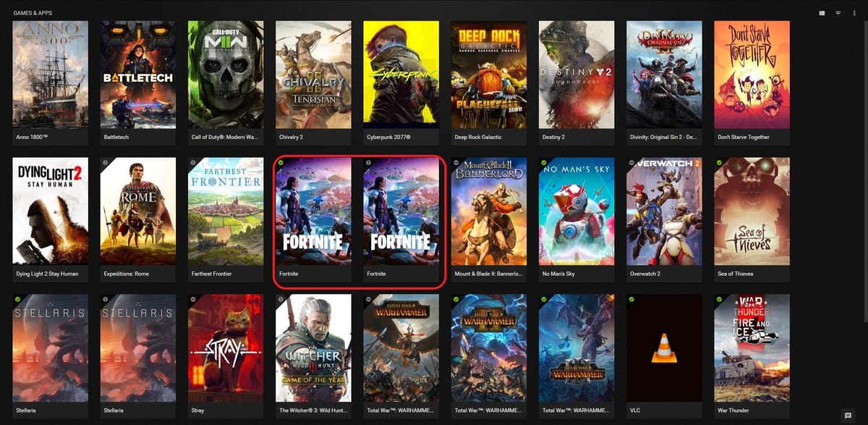The image size is (868, 425).
Task: Click the Destiny 2 title label
Action: click(553, 137)
